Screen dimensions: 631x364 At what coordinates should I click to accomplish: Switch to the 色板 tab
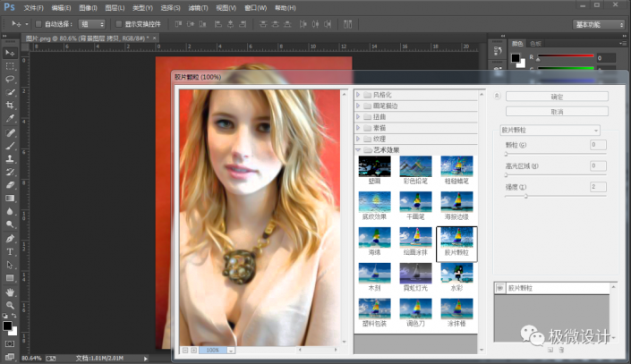[536, 42]
